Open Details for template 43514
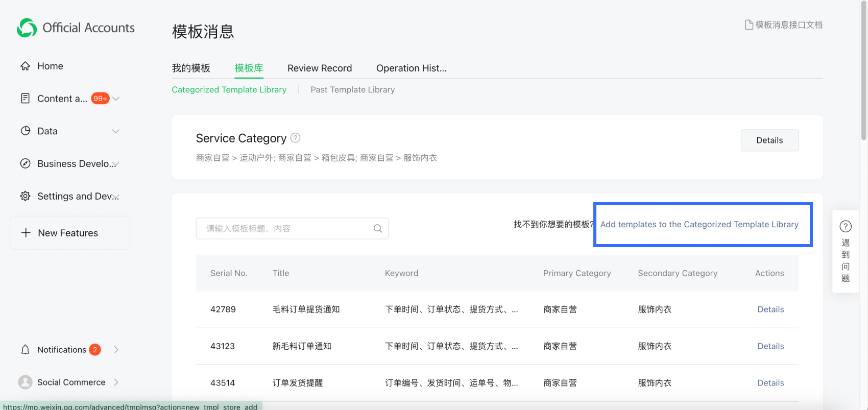The image size is (868, 410). coord(770,383)
